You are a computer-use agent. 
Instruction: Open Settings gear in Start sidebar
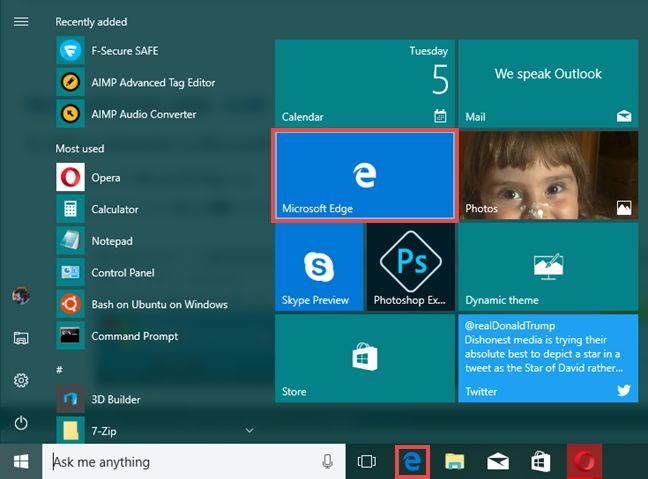point(21,380)
